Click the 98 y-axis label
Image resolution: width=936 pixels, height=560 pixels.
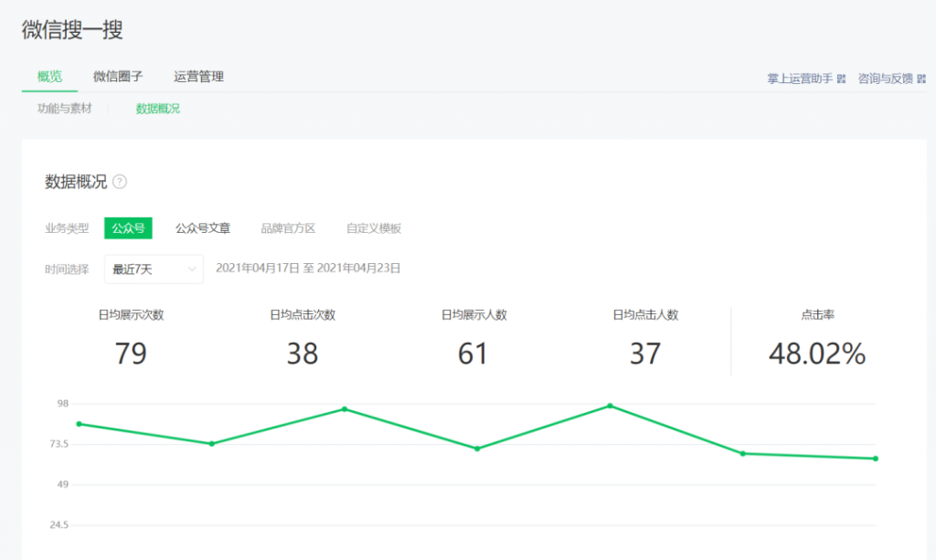pyautogui.click(x=63, y=404)
